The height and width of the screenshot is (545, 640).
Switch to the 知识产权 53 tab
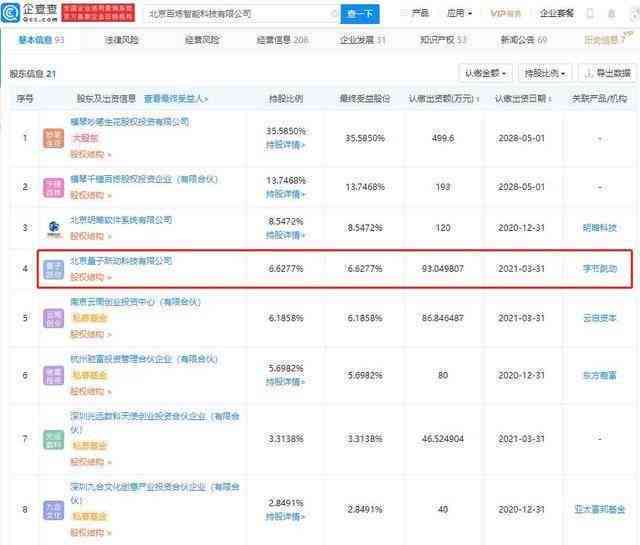pos(443,40)
